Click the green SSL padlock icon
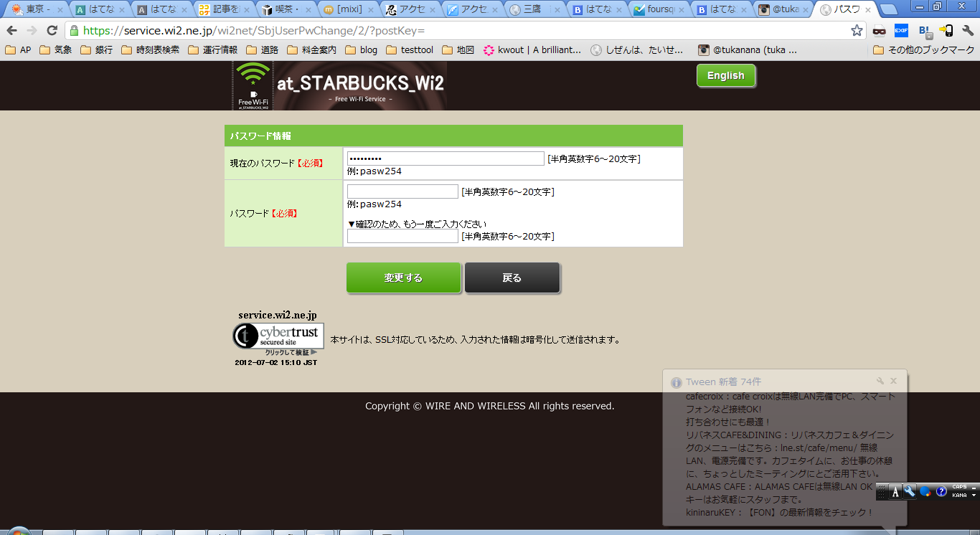This screenshot has width=980, height=535. (74, 31)
